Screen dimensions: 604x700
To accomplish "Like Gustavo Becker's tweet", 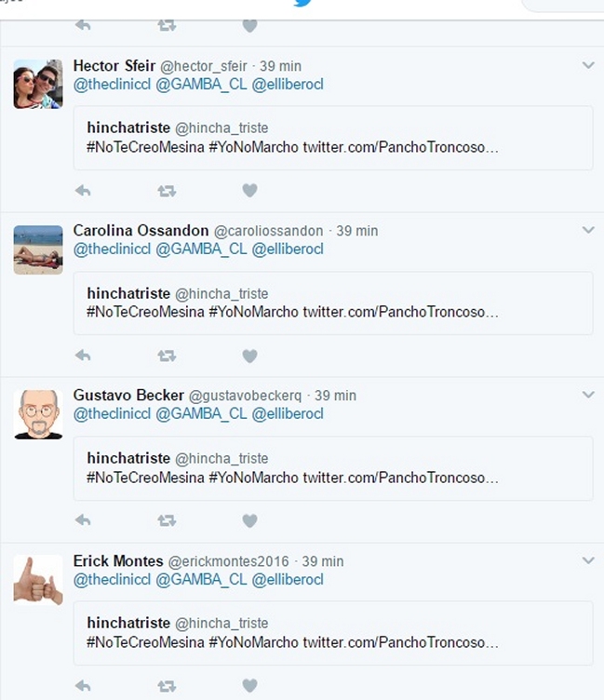I will pos(249,520).
